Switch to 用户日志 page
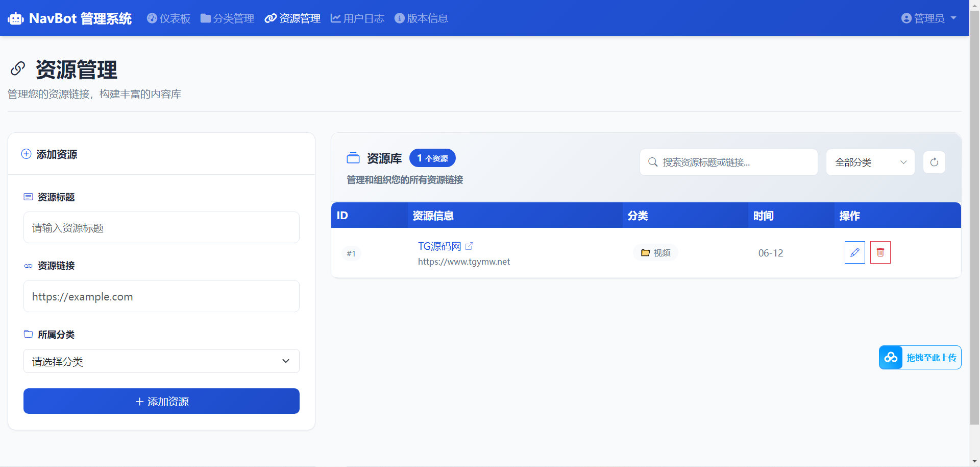980x467 pixels. point(357,18)
